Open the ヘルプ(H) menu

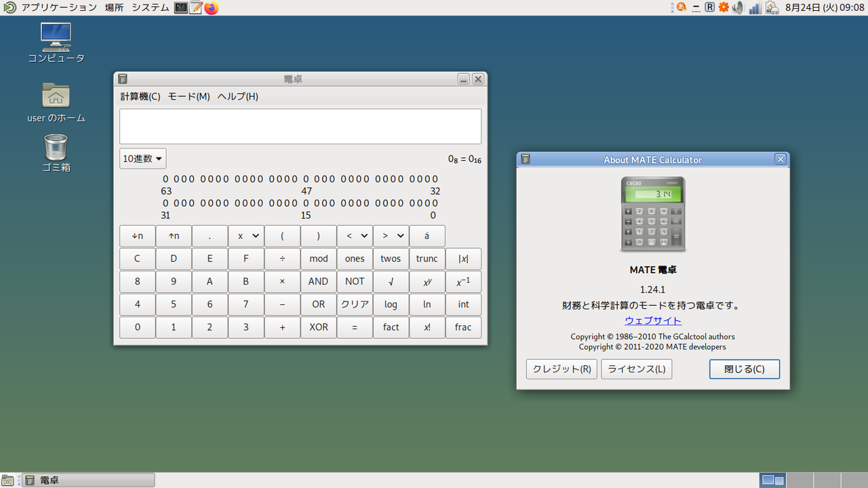238,96
